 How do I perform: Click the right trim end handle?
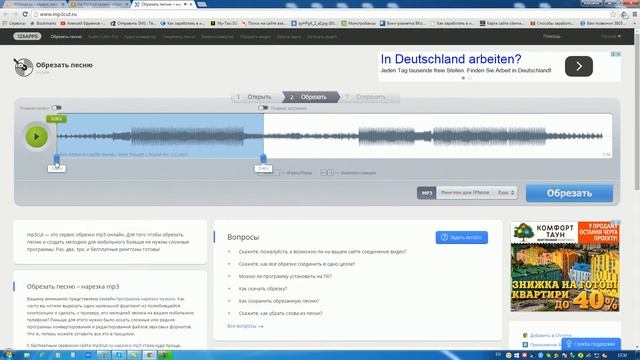click(263, 158)
